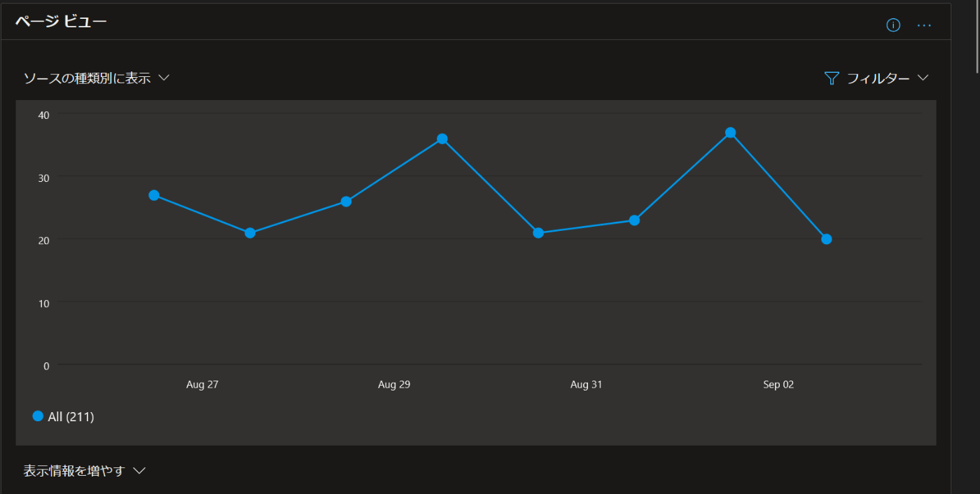This screenshot has width=980, height=494.
Task: Click the funnel filter icon
Action: 832,78
